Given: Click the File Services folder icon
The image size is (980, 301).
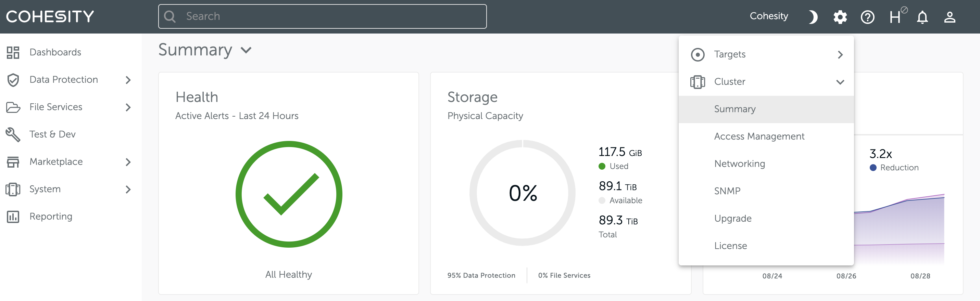Looking at the screenshot, I should 13,107.
